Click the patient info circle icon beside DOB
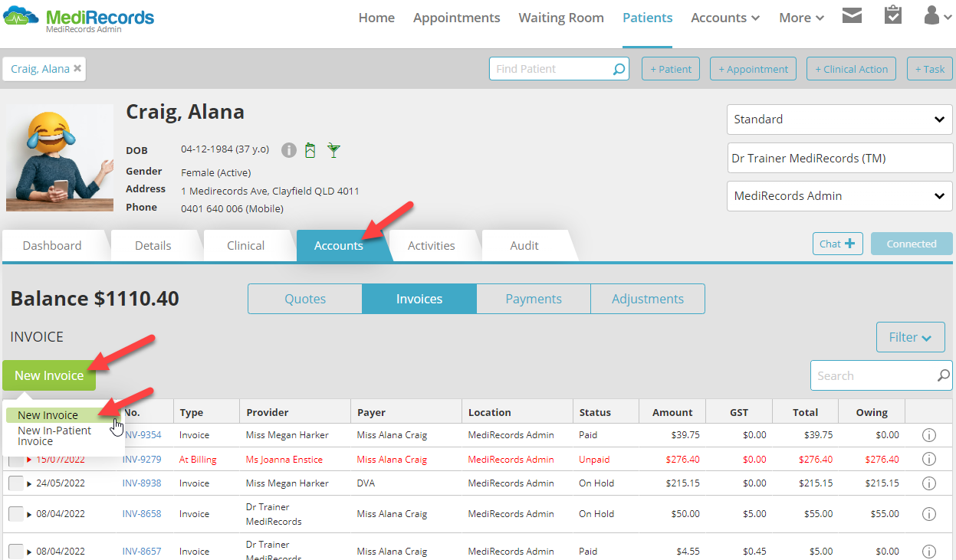The height and width of the screenshot is (560, 956). click(289, 150)
